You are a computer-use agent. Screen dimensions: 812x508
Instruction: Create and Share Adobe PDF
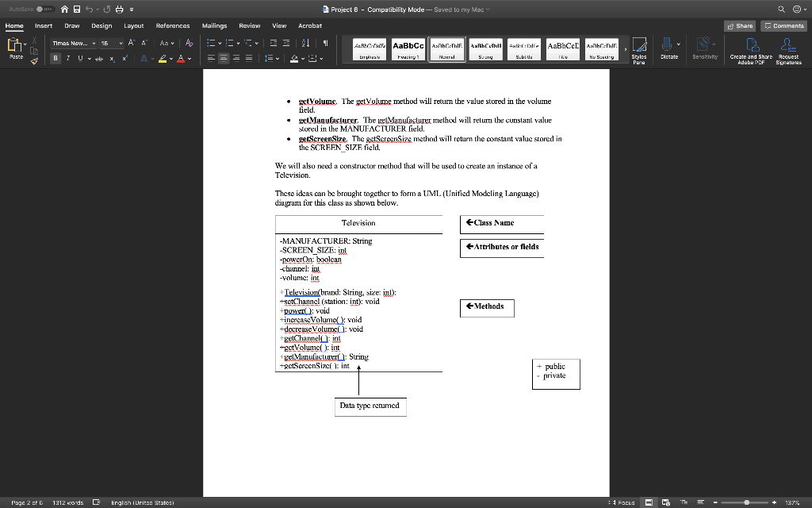tap(750, 49)
